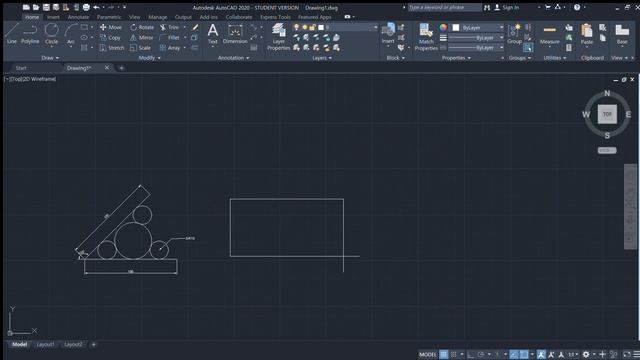The height and width of the screenshot is (360, 640).
Task: Click the Scale tool
Action: click(140, 48)
